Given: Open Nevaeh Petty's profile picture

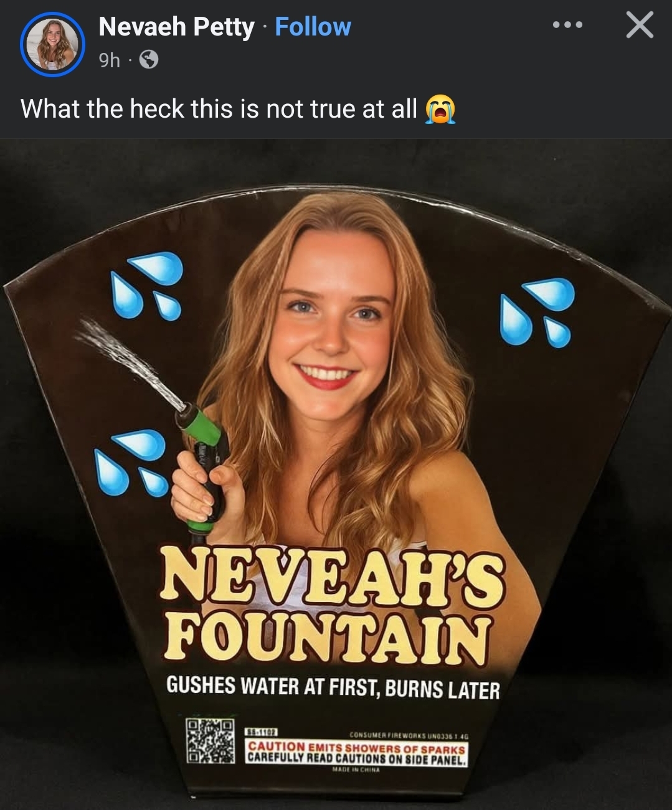Looking at the screenshot, I should click(52, 44).
